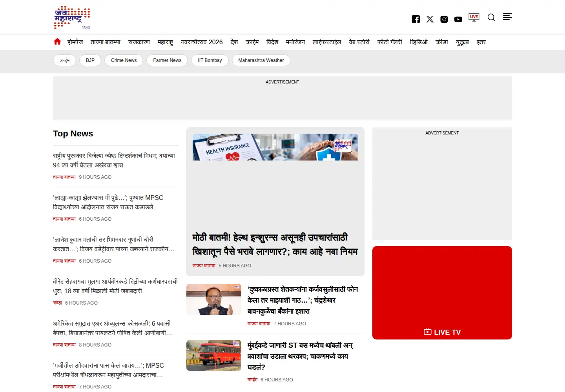The height and width of the screenshot is (392, 565).
Task: Click 'Top News' heading
Action: (73, 134)
